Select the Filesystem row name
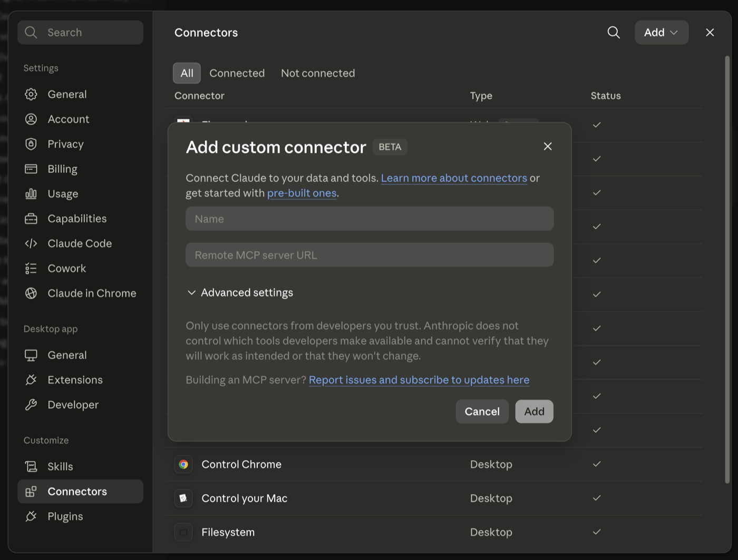738x560 pixels. pyautogui.click(x=228, y=532)
